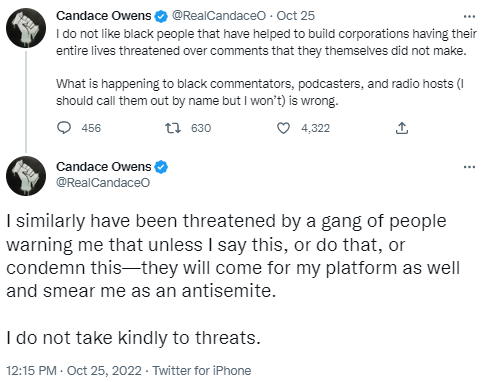
Task: Open the share upload arrow icon
Action: [402, 128]
